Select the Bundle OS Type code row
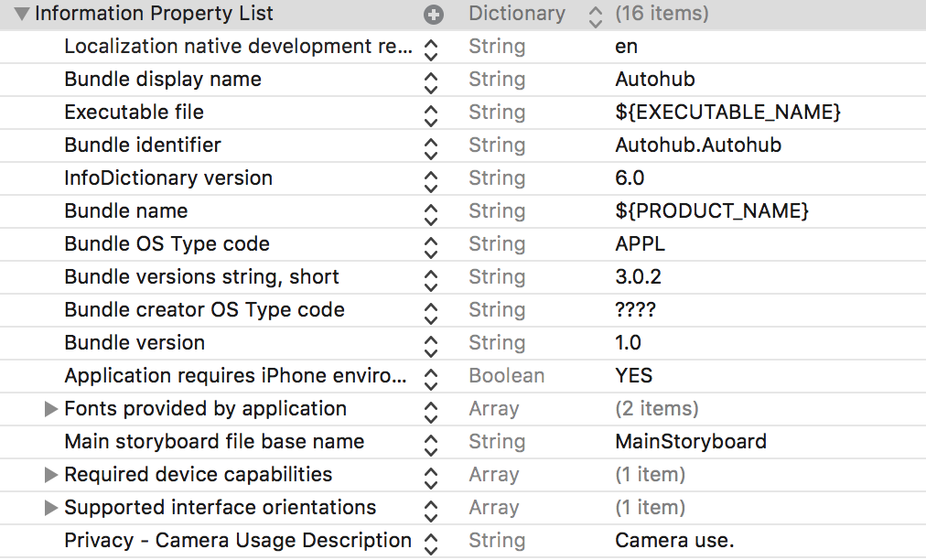The height and width of the screenshot is (560, 926). pyautogui.click(x=167, y=244)
